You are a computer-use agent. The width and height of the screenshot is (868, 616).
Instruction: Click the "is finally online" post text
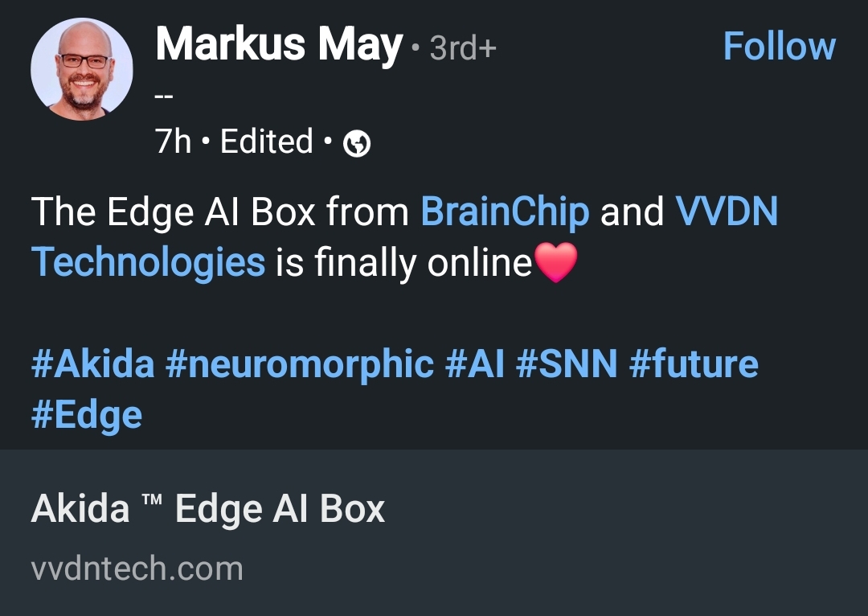coord(403,263)
